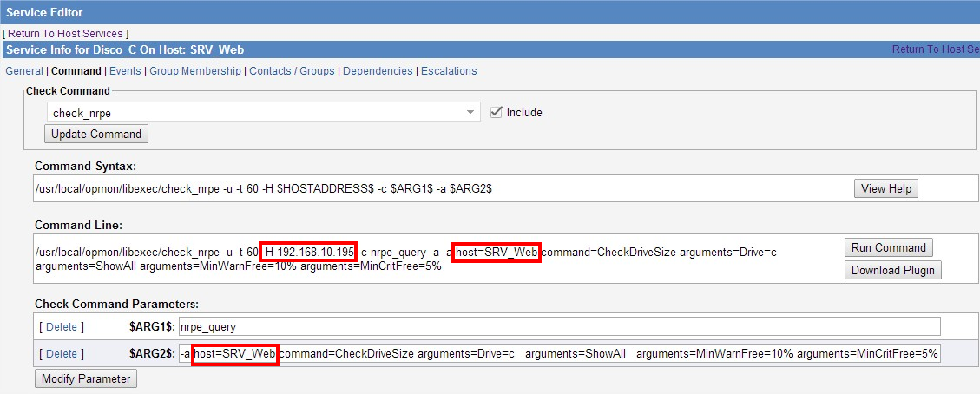Switch to the Escalations tab
Screen dimensions: 980x394
click(x=449, y=71)
